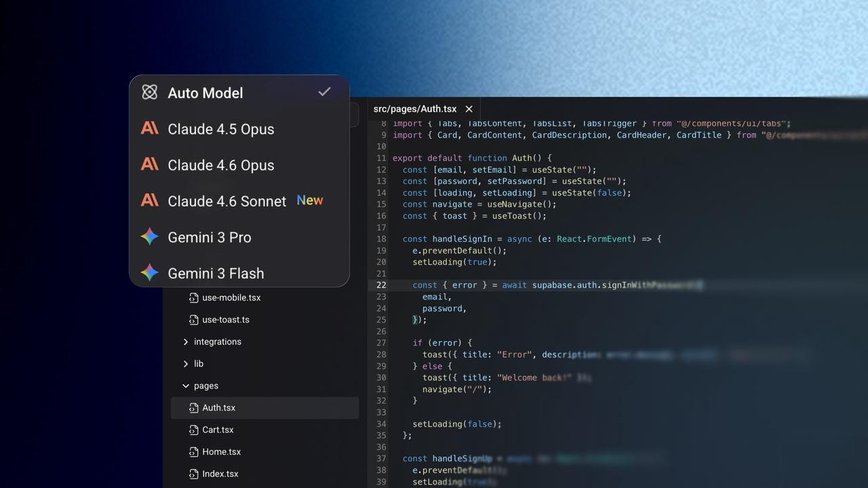Pick Claude 4.6 Sonnet model
The image size is (868, 488).
239,201
